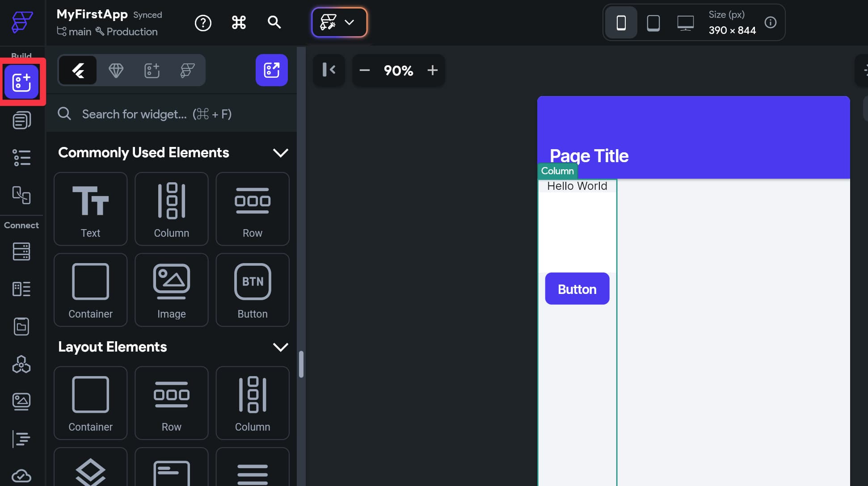This screenshot has height=486, width=868.
Task: Switch canvas to phone device view
Action: pyautogui.click(x=621, y=22)
